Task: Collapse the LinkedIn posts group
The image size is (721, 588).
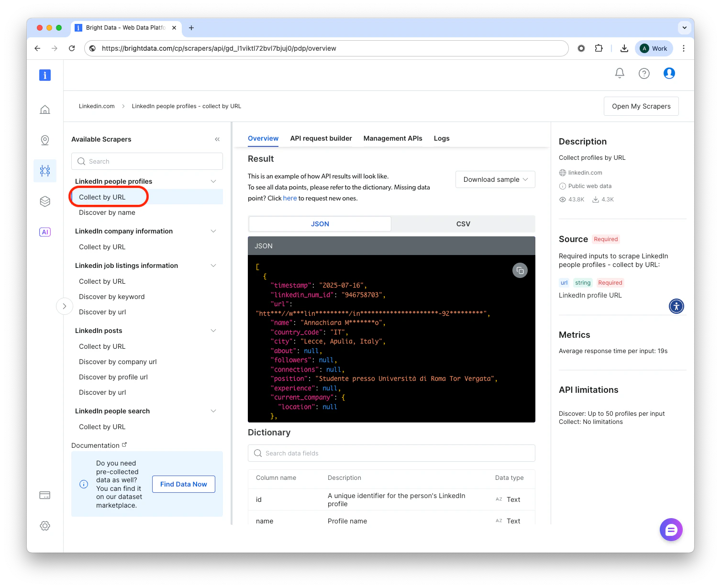Action: pos(213,331)
